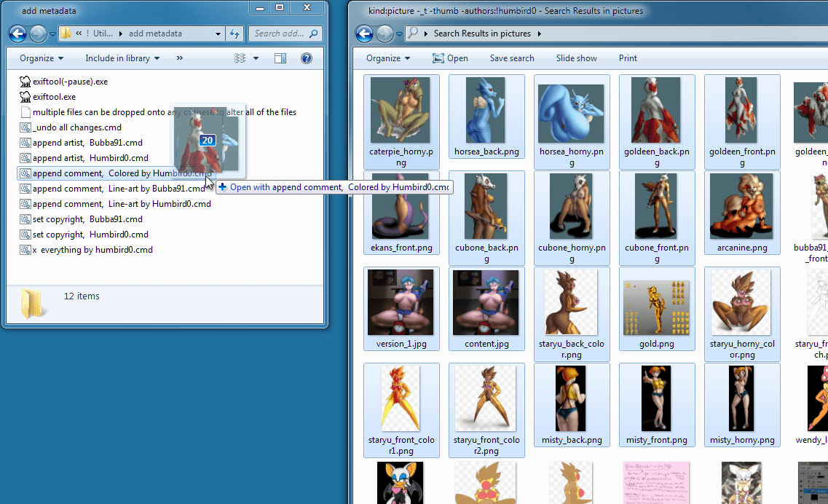The height and width of the screenshot is (504, 828).
Task: Select the '_undo all changes.cmd' script
Action: point(76,127)
